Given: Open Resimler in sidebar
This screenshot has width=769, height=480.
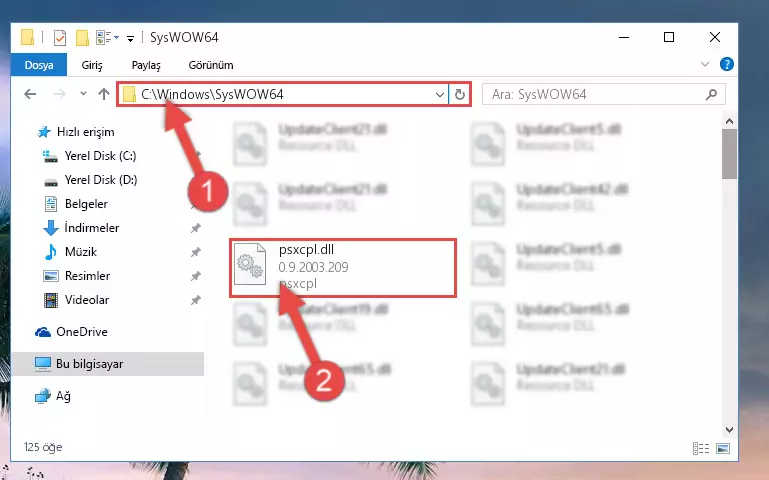Looking at the screenshot, I should pyautogui.click(x=87, y=276).
